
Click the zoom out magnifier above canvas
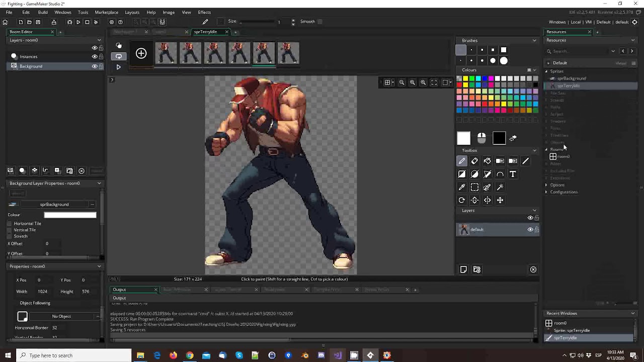tap(401, 82)
